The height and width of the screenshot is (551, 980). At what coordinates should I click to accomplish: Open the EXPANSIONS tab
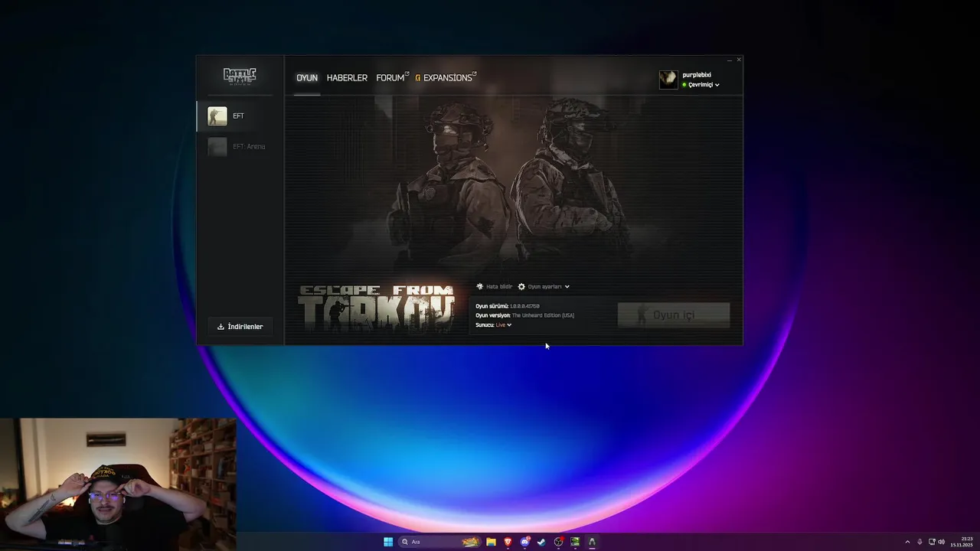[x=446, y=78]
